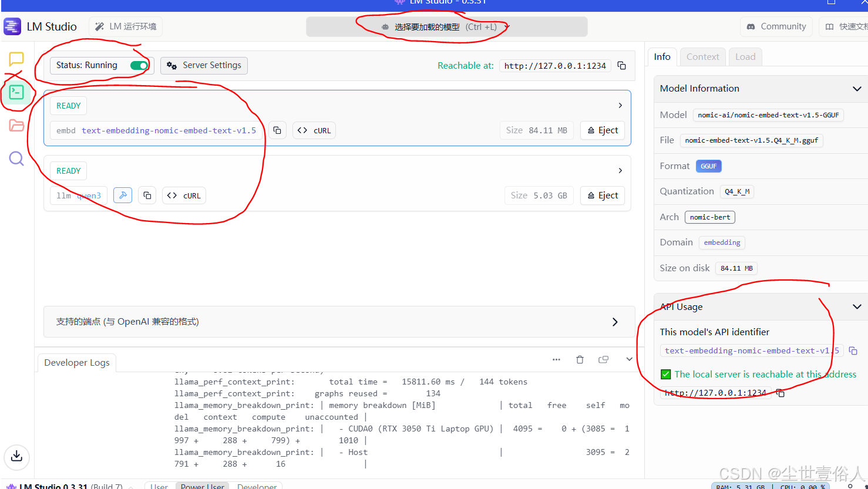Open the Downloads panel icon
The width and height of the screenshot is (868, 489).
(16, 456)
